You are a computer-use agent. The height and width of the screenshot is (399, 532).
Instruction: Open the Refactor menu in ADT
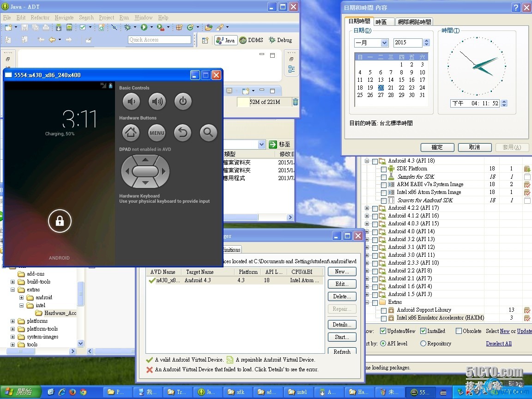point(40,18)
